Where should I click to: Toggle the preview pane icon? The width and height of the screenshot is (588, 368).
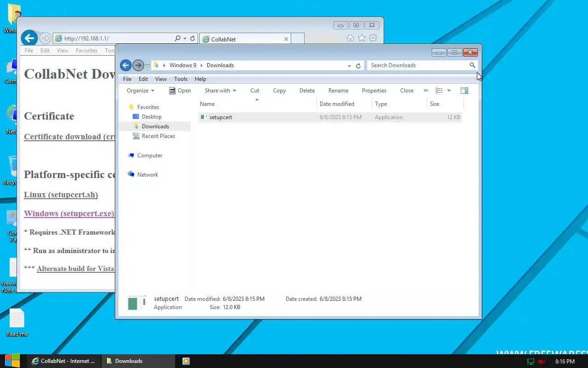pyautogui.click(x=464, y=91)
